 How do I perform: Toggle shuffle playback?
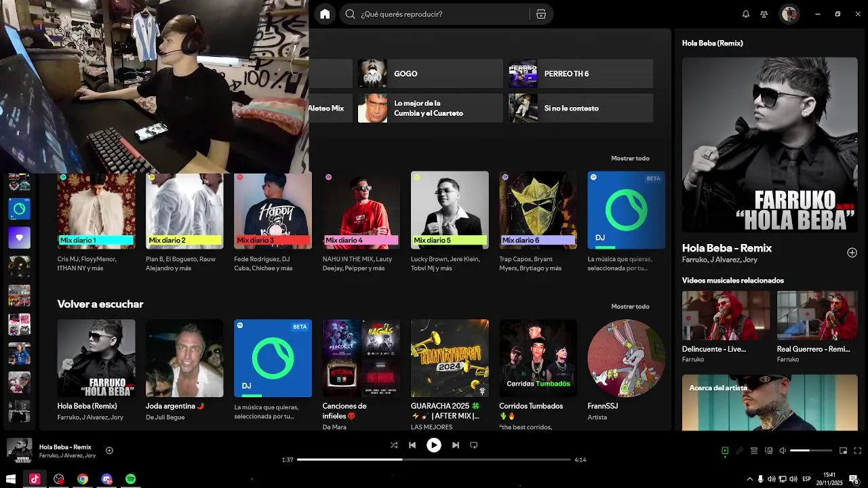pos(394,445)
